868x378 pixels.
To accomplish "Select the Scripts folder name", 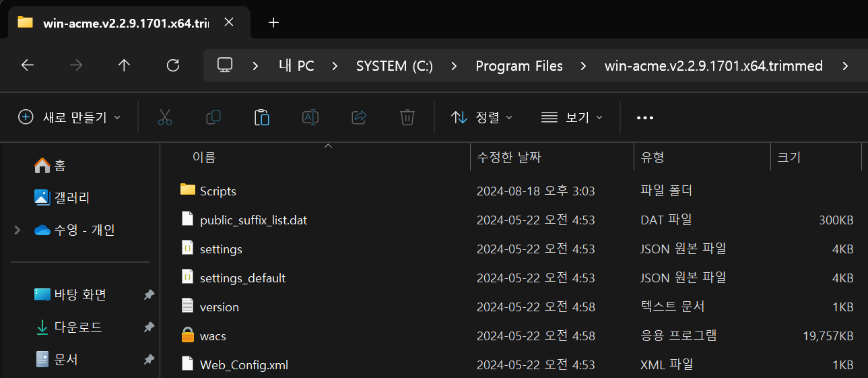I will pyautogui.click(x=218, y=191).
